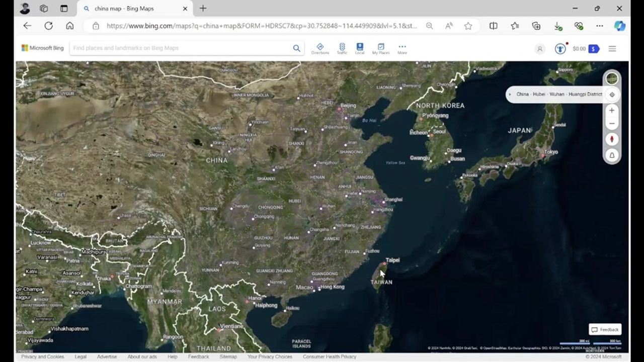Toggle the Traffic layer
The image size is (644, 362).
(342, 48)
